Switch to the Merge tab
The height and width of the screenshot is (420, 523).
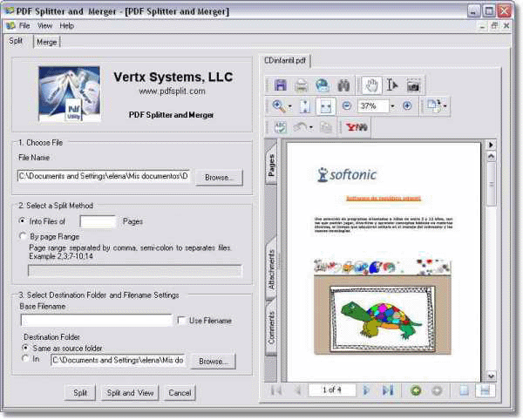coord(47,42)
